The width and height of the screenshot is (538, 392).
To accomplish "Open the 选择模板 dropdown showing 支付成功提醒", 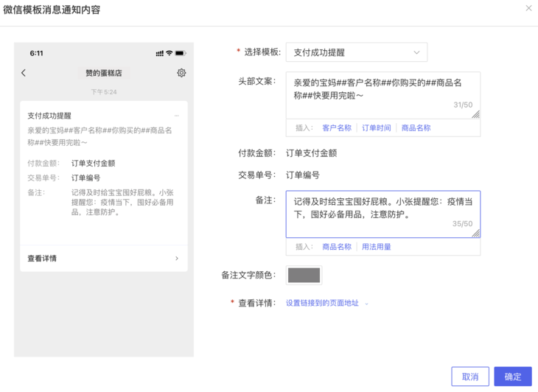I will click(x=357, y=52).
